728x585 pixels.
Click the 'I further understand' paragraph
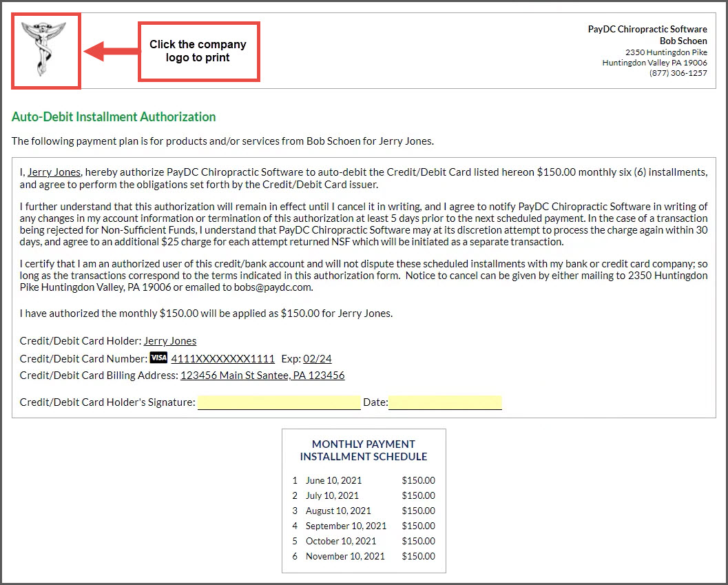(x=364, y=224)
